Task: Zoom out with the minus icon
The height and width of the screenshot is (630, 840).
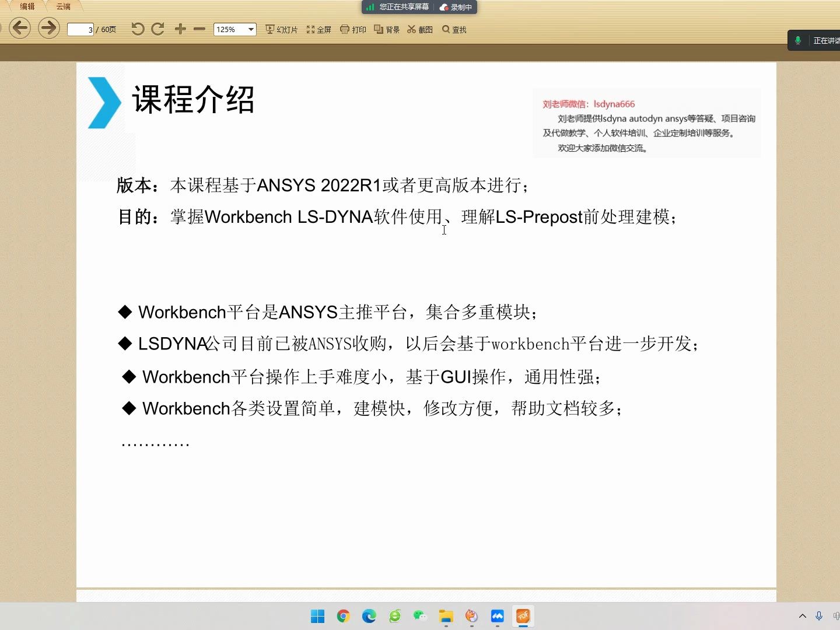Action: (x=199, y=29)
